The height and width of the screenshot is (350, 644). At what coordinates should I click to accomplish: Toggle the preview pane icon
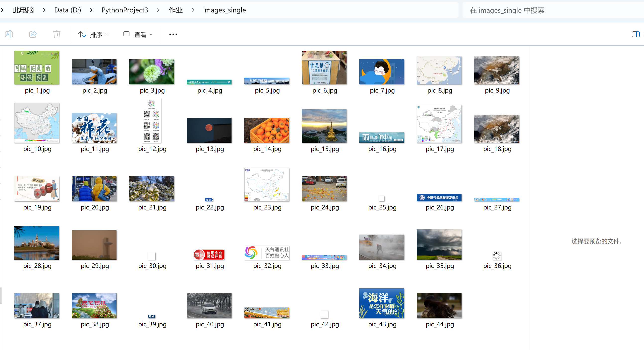635,34
